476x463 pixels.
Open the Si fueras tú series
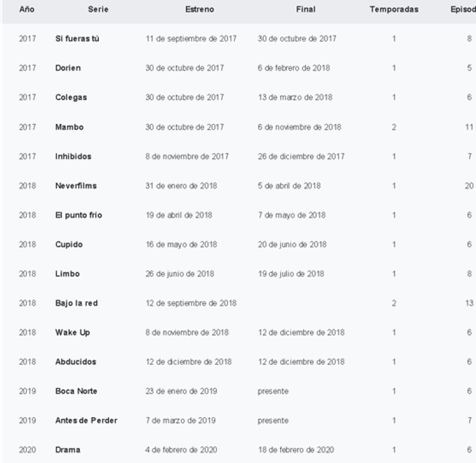point(73,39)
